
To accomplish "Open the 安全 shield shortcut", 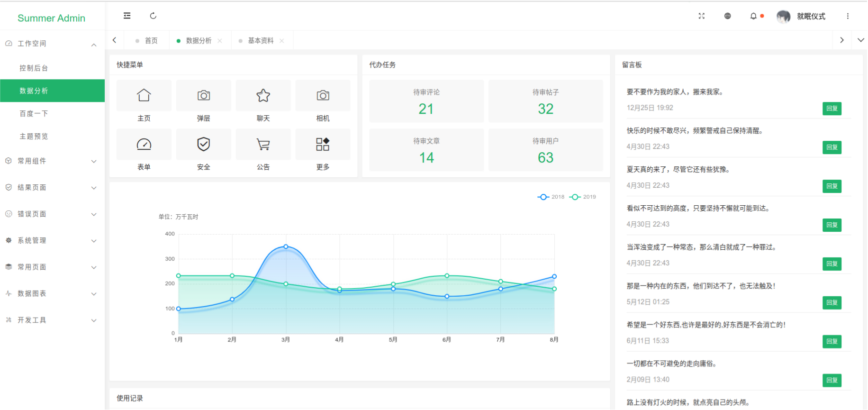I will click(x=204, y=144).
